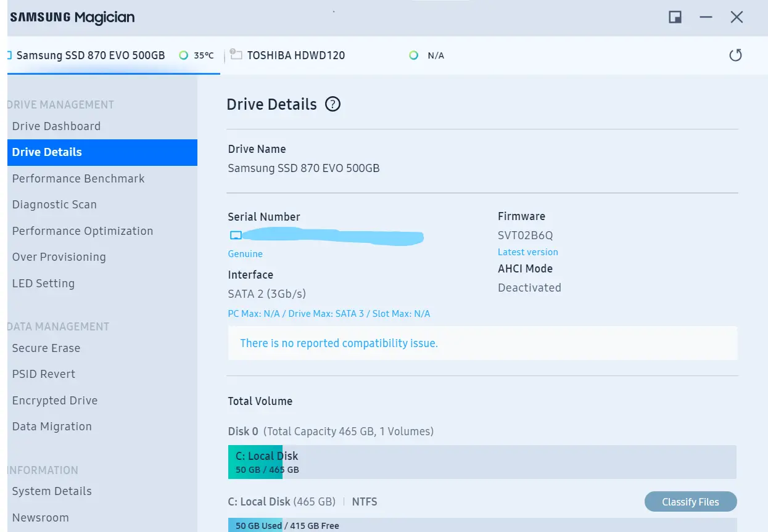Open PSID Revert option

pos(102,374)
